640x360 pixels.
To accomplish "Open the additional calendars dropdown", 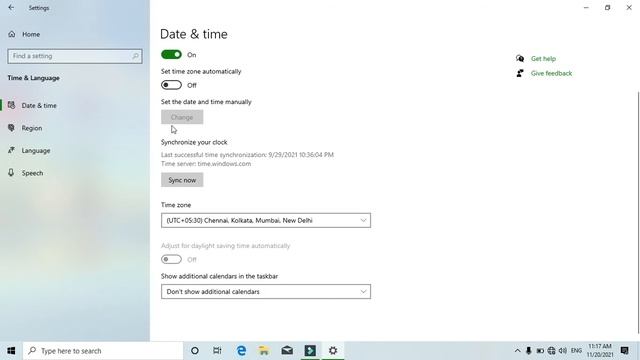I will (x=266, y=291).
